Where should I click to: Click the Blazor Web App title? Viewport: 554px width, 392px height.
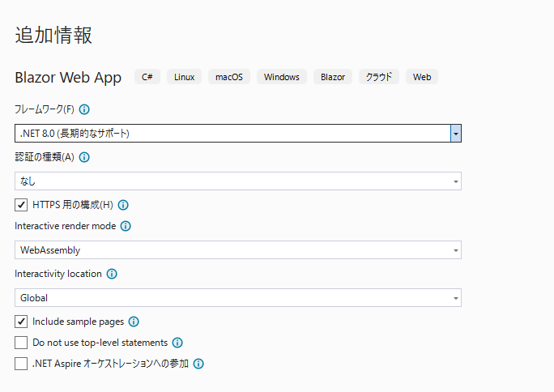(68, 78)
